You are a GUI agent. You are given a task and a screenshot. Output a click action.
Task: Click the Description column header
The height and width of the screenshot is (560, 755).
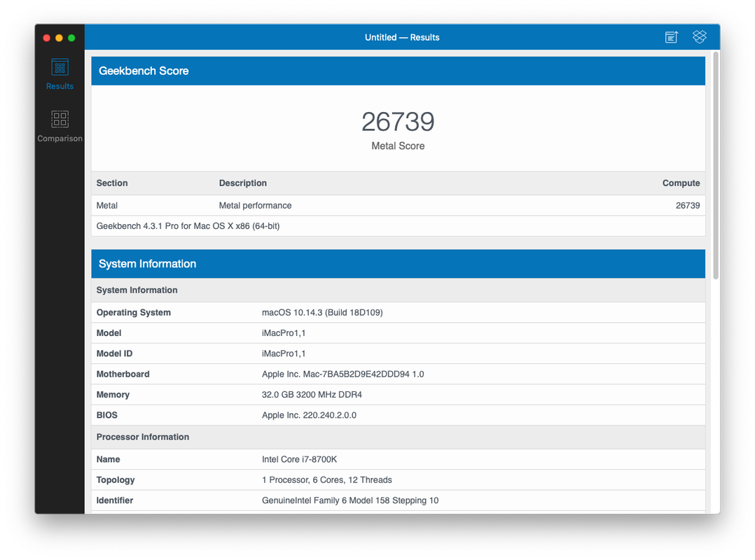[x=242, y=183]
